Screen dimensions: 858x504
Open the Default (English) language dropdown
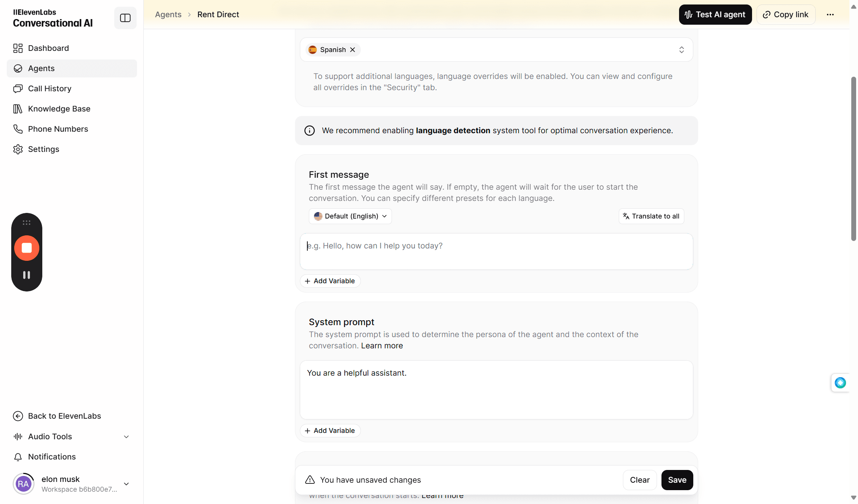(350, 216)
